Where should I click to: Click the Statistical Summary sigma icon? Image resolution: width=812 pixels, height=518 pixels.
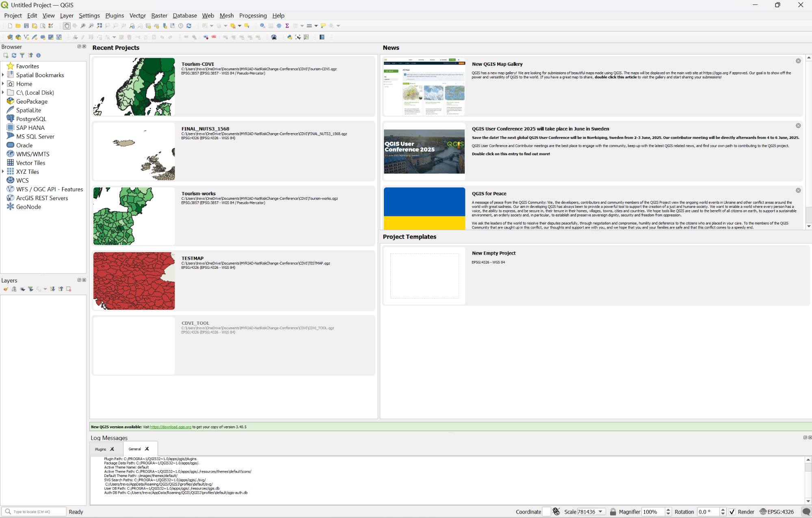(x=287, y=26)
